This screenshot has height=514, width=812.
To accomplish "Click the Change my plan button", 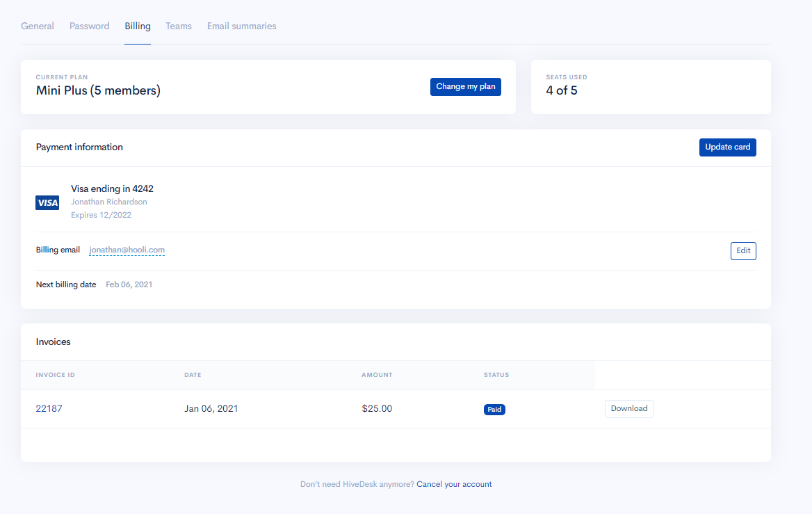I will pyautogui.click(x=466, y=86).
